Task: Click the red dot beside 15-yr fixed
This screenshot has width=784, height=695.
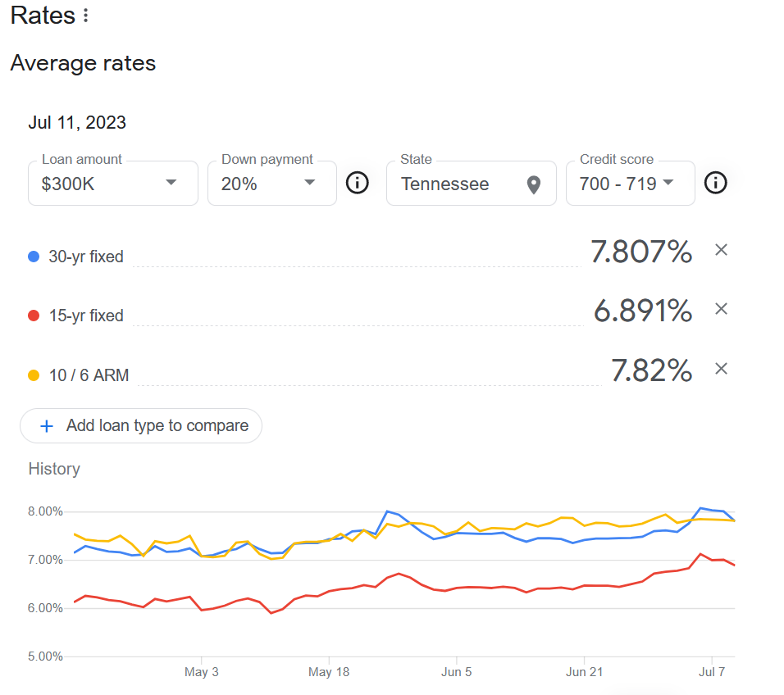Action: [34, 316]
